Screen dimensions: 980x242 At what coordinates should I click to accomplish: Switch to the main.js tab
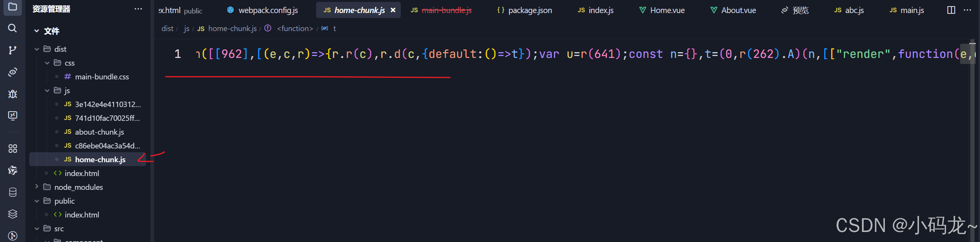pos(907,10)
